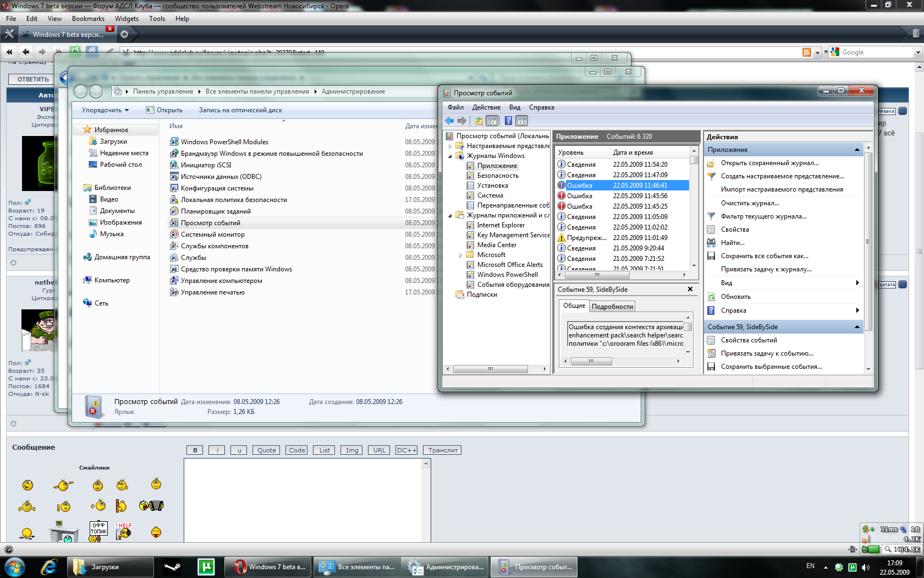The width and height of the screenshot is (924, 578).
Task: Collapse the 'Журналы Windows' tree node
Action: tap(450, 156)
